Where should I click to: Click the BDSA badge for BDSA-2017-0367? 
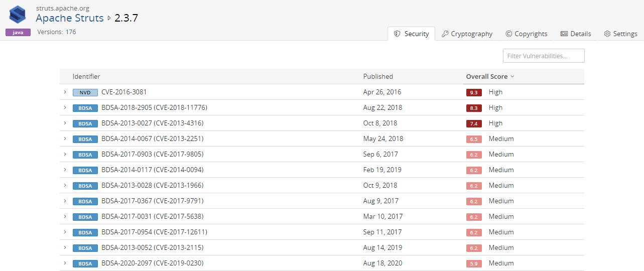(85, 201)
